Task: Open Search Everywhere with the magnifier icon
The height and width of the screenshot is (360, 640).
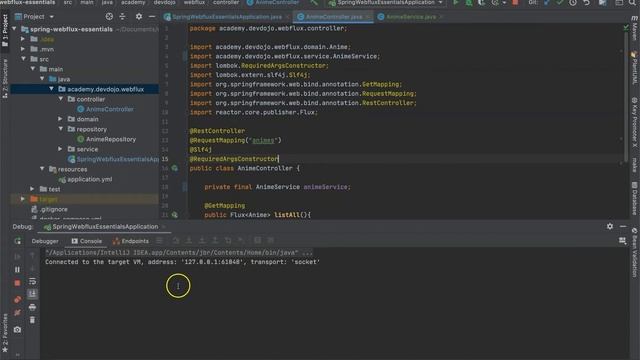Action: click(633, 2)
